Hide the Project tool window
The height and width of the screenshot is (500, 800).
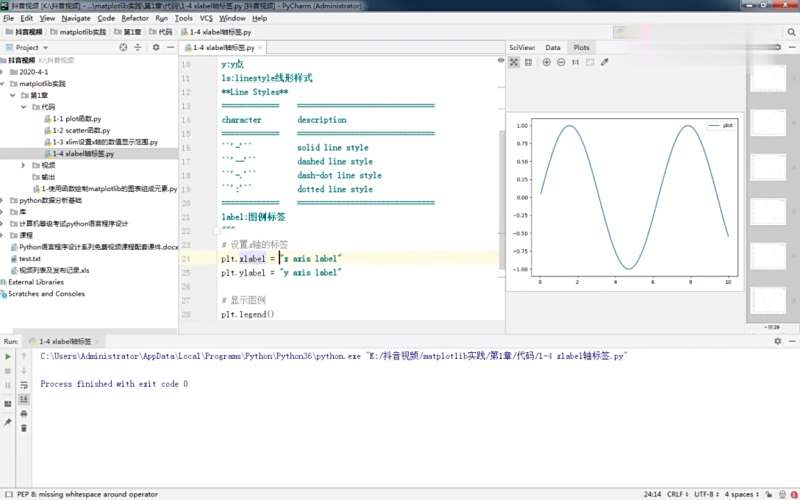coord(170,47)
